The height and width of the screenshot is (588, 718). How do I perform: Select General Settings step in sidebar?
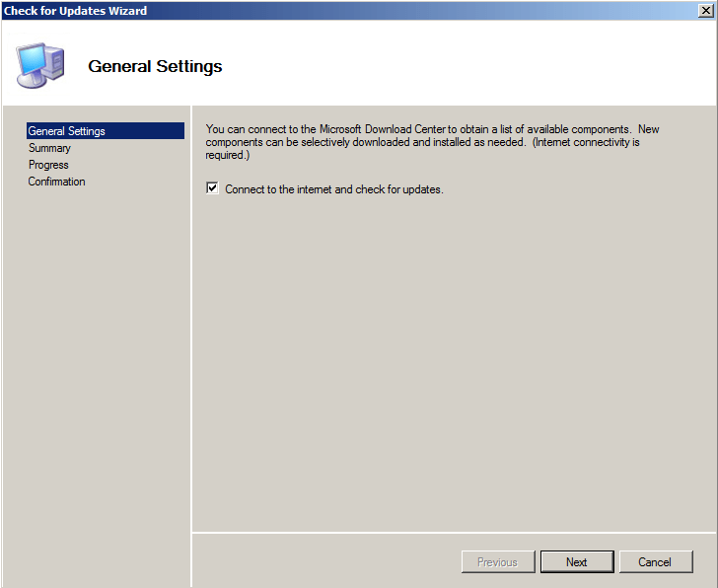click(x=67, y=131)
